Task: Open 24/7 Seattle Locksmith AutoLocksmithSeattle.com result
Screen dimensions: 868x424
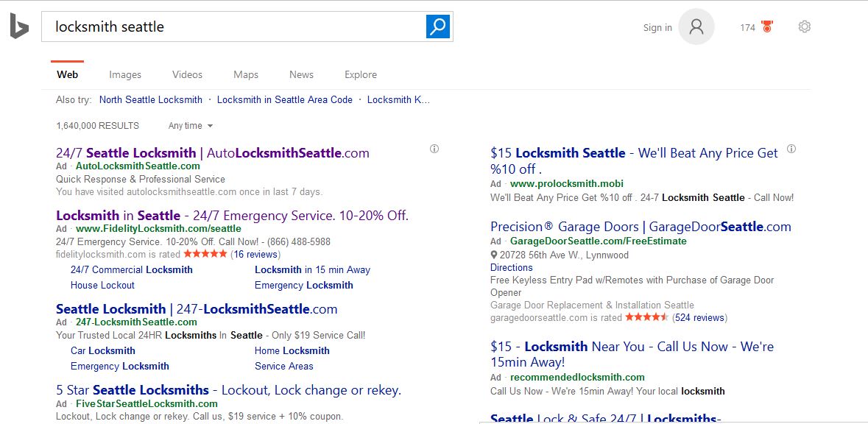Action: (x=213, y=153)
